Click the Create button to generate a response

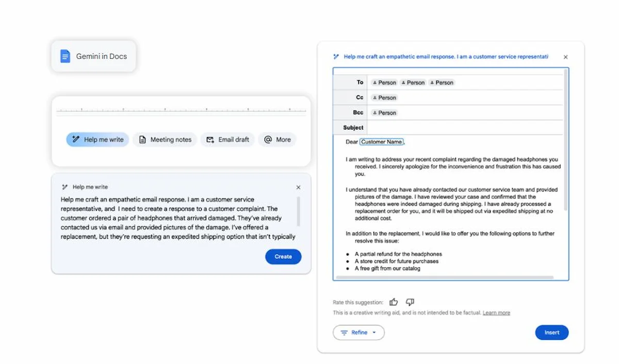tap(283, 256)
